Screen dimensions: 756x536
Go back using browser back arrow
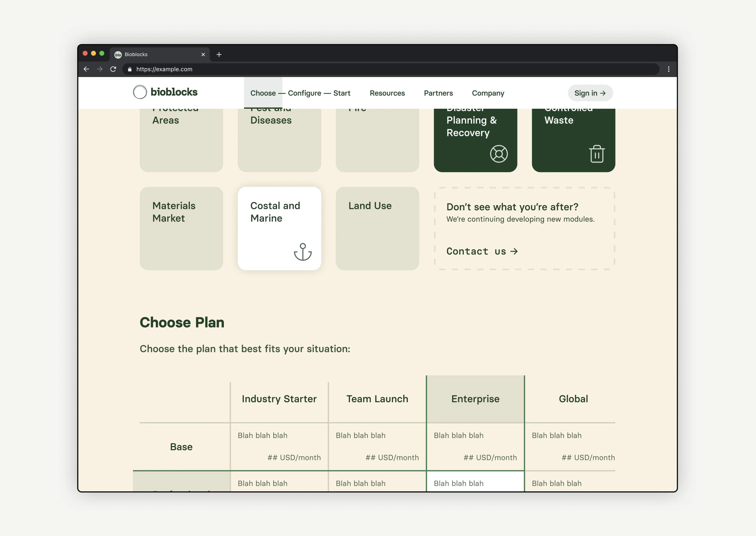pyautogui.click(x=86, y=69)
